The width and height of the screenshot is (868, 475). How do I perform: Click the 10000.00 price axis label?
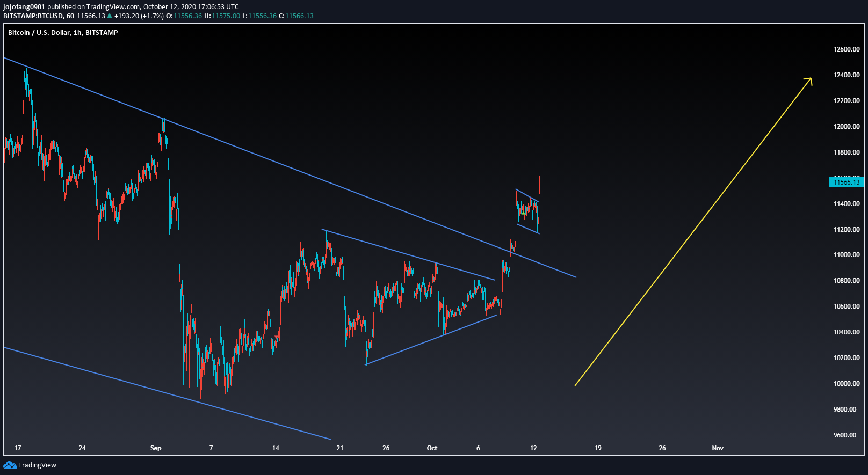coord(847,384)
